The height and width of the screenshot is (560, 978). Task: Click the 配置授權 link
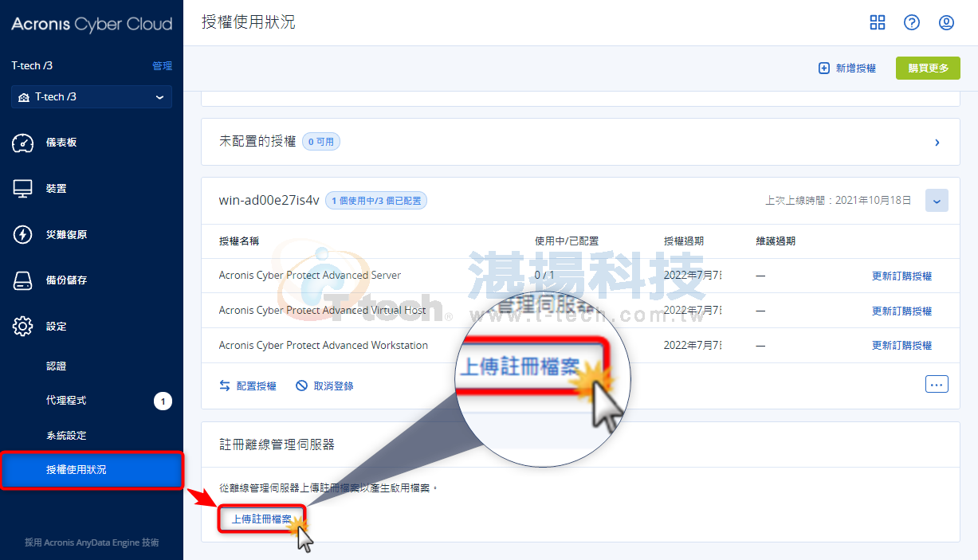tap(248, 386)
